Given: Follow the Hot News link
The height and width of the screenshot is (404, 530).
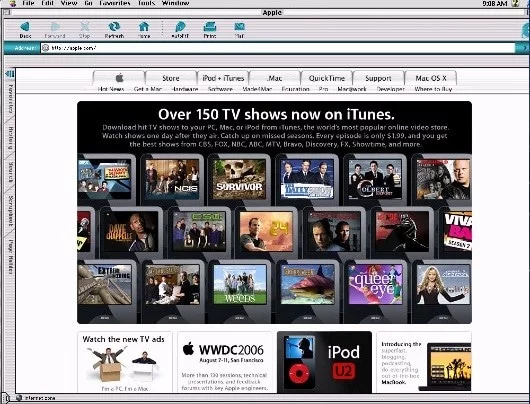Looking at the screenshot, I should [111, 89].
